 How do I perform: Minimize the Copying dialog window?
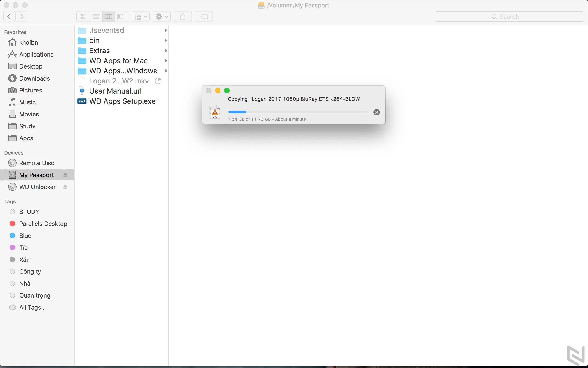[x=218, y=91]
